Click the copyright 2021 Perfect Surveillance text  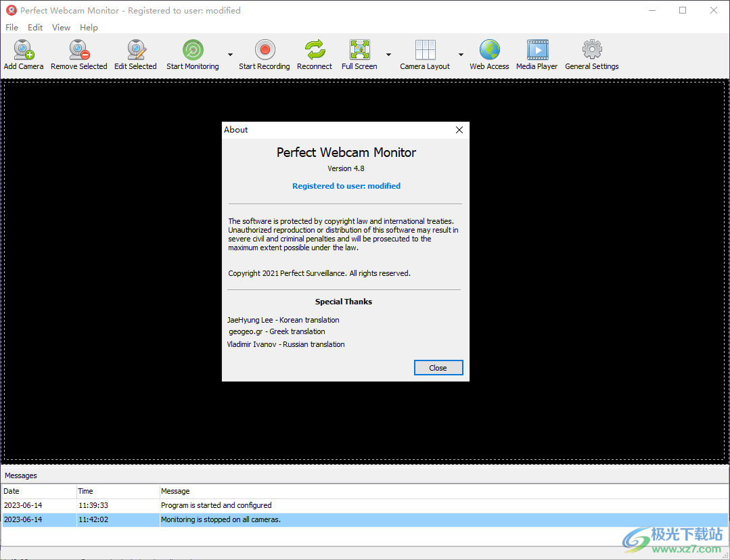pos(319,273)
